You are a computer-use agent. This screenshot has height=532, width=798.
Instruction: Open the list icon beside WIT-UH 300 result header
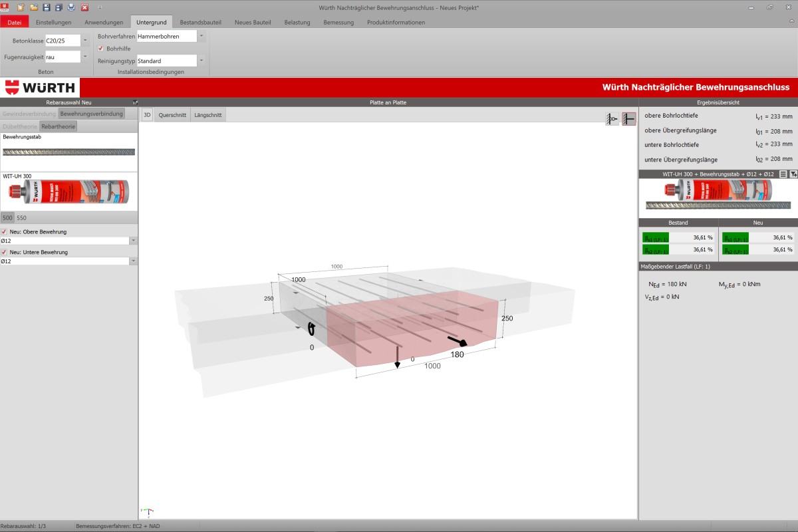click(783, 174)
